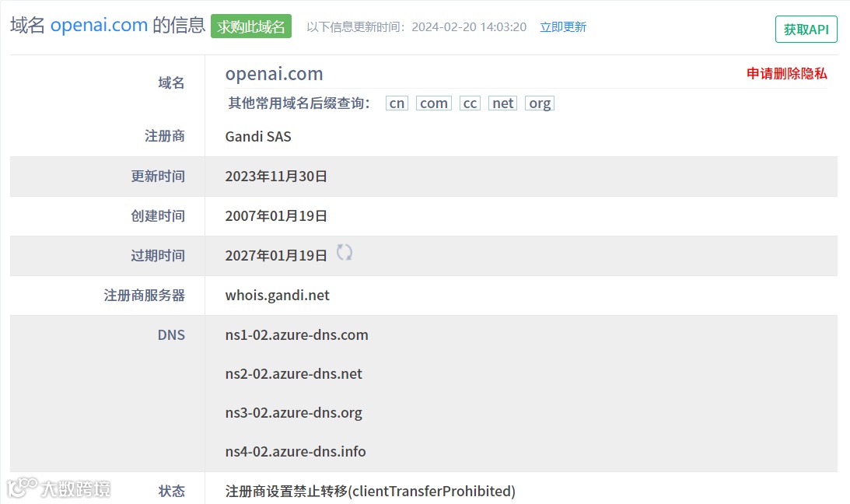Select DNS entry ns1-02.azure-dns.com
Image resolution: width=850 pixels, height=504 pixels.
coord(296,335)
